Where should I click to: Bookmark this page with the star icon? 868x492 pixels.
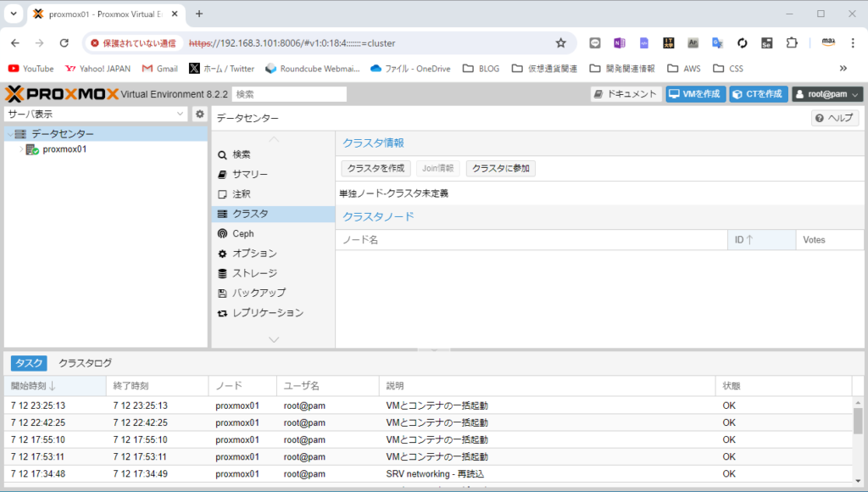560,42
